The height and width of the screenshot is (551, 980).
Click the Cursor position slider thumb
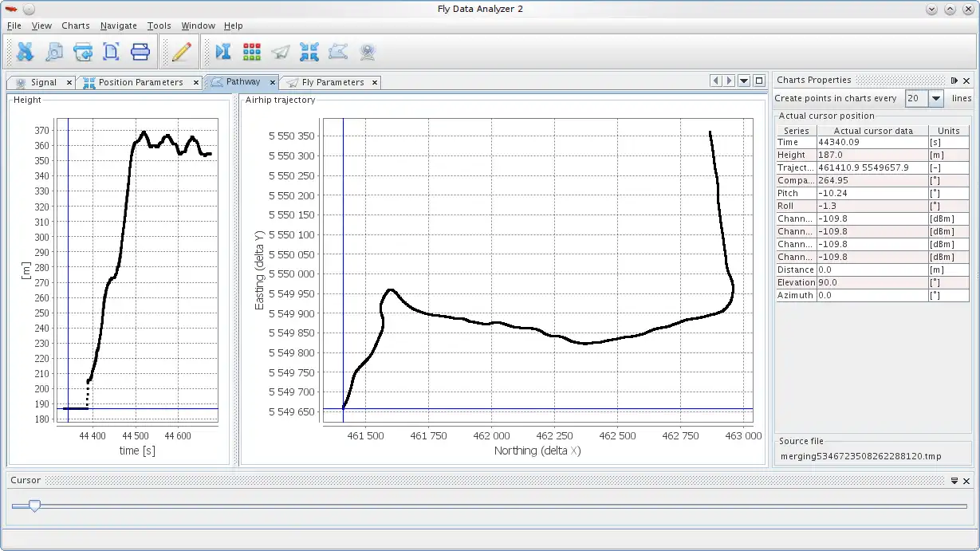pyautogui.click(x=34, y=506)
